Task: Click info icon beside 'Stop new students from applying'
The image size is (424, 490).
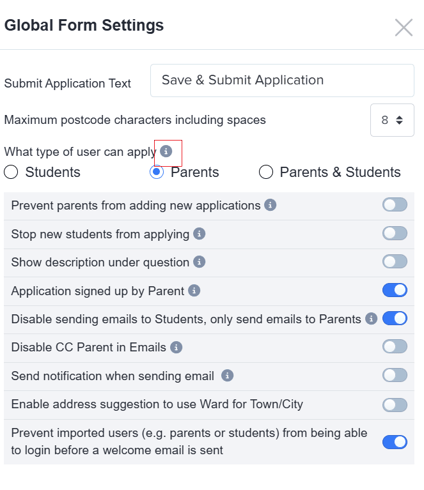Action: point(199,234)
